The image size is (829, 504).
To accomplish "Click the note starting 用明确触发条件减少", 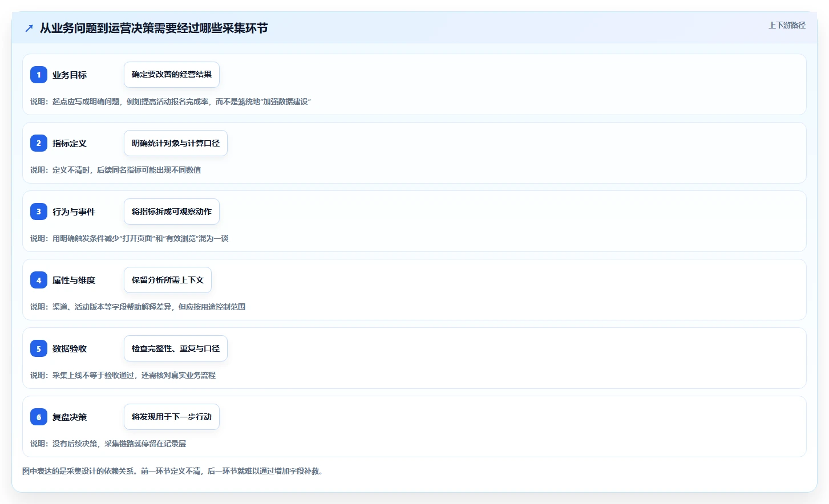I will (130, 238).
